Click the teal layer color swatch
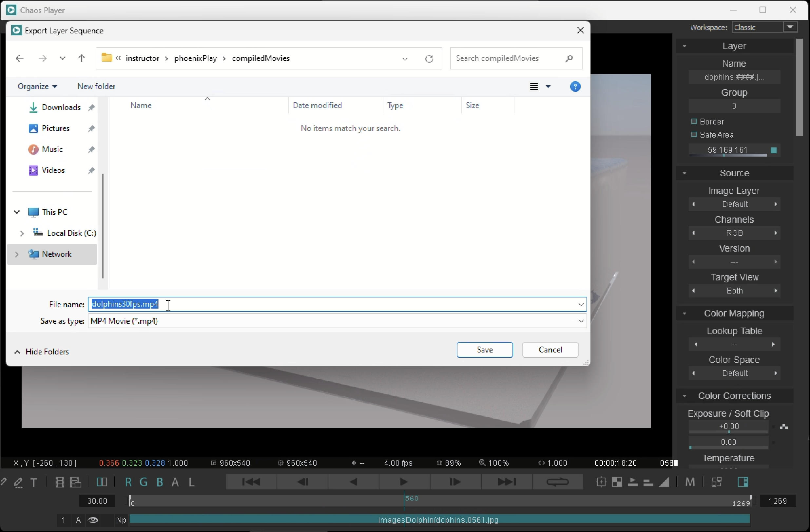The image size is (810, 532). (773, 150)
